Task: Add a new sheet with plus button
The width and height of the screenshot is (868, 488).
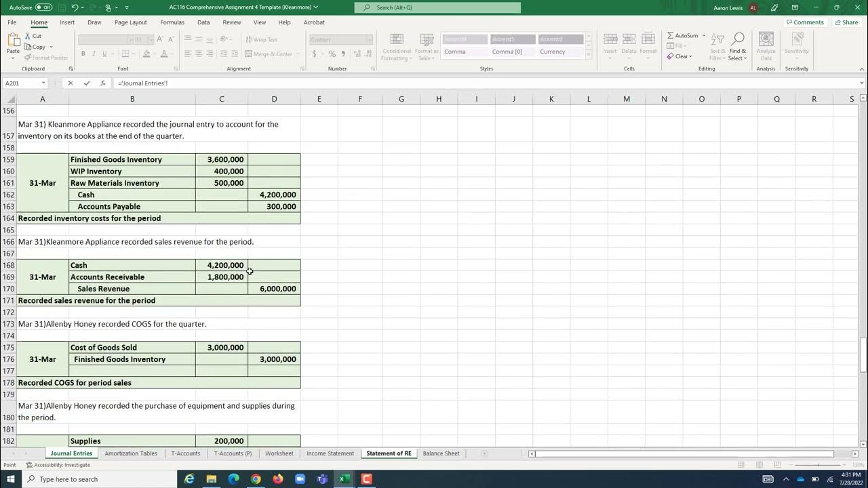Action: [x=484, y=453]
